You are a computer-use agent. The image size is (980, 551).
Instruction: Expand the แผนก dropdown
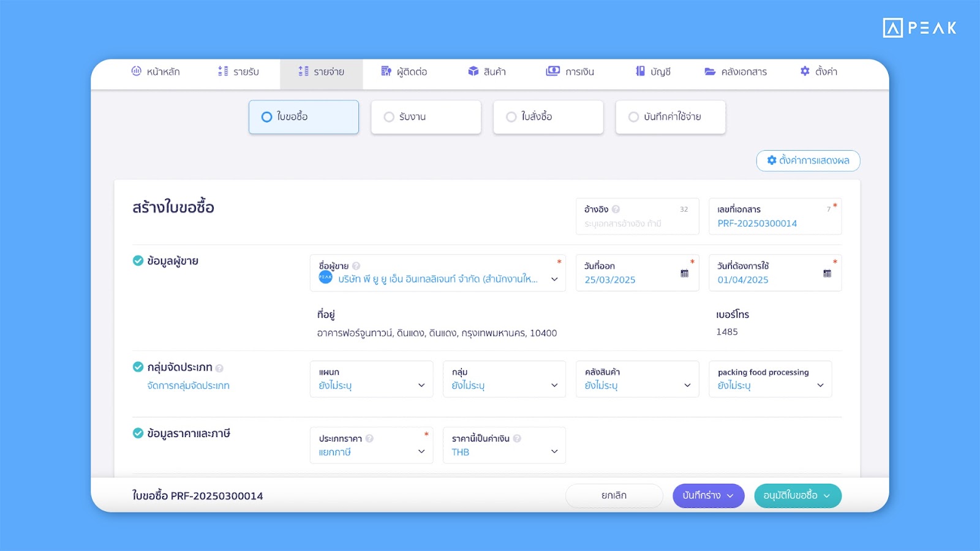click(x=371, y=380)
